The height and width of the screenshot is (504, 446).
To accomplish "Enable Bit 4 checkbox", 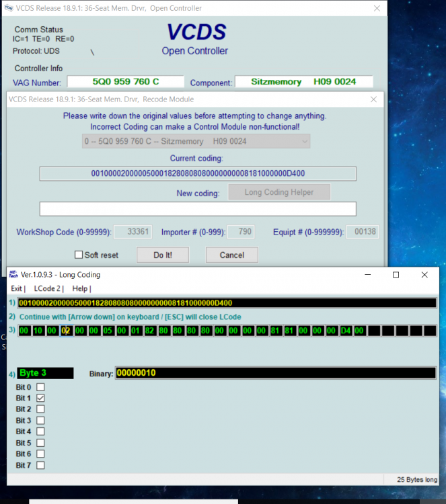I will pyautogui.click(x=40, y=431).
